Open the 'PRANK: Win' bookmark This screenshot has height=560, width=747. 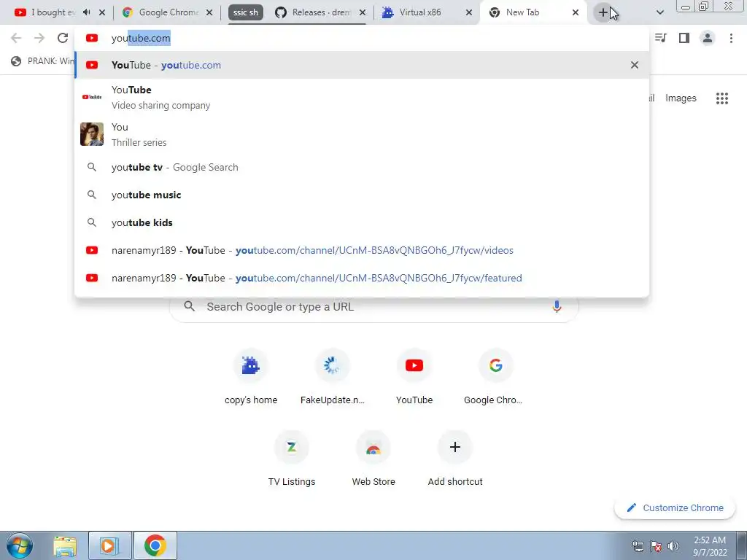43,61
